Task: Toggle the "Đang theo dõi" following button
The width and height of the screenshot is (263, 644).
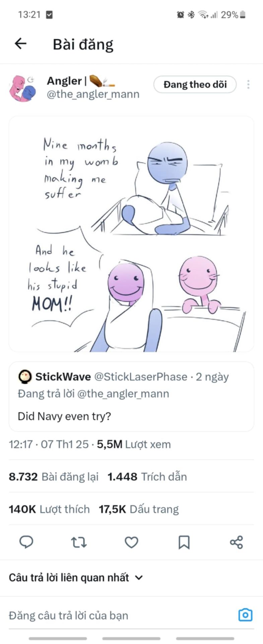Action: point(195,85)
